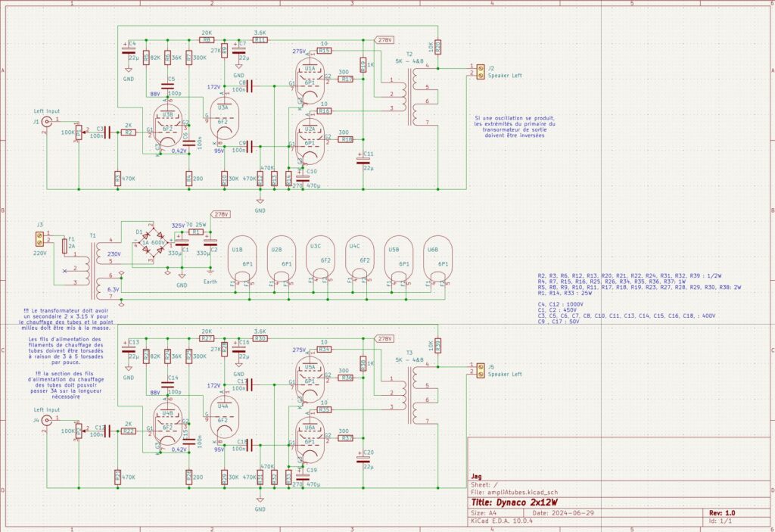
Task: Click resistor R1 labeled 70 25W
Action: 196,232
